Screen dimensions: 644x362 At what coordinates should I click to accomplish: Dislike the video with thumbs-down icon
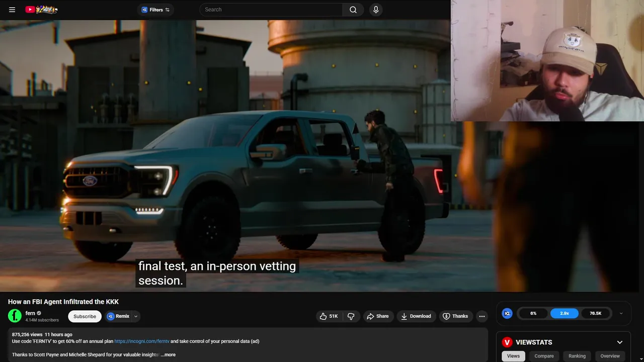[351, 316]
